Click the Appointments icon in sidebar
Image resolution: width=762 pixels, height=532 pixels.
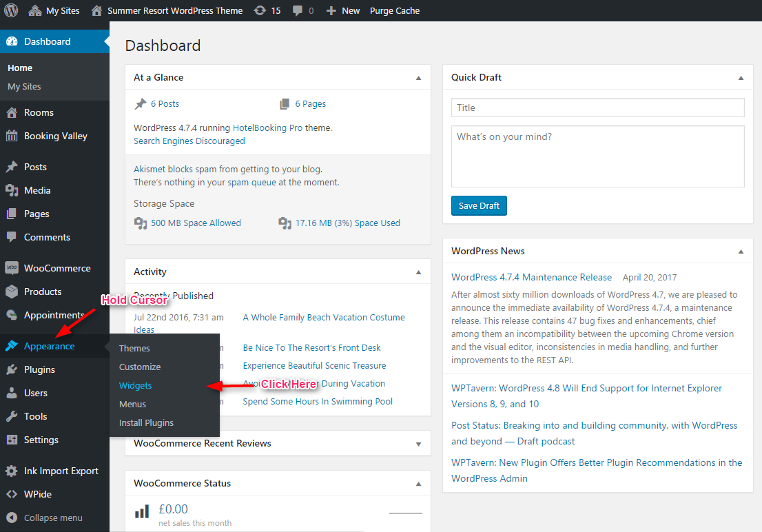(12, 315)
